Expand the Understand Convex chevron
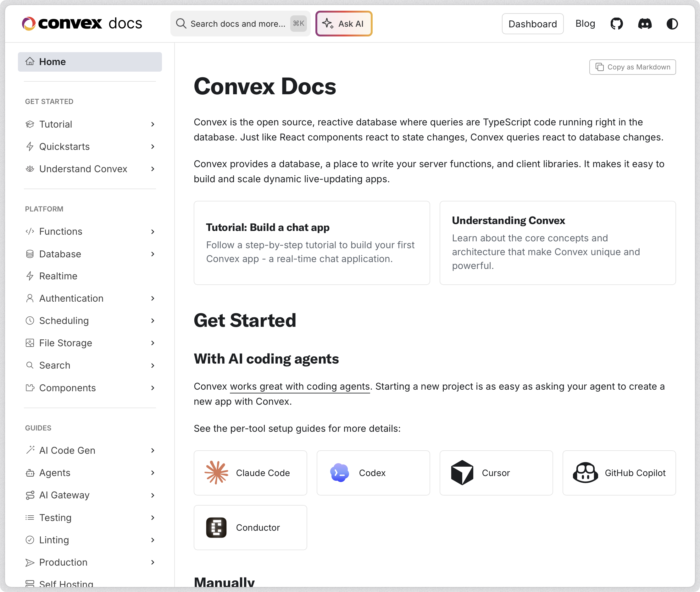Image resolution: width=700 pixels, height=592 pixels. [x=153, y=169]
